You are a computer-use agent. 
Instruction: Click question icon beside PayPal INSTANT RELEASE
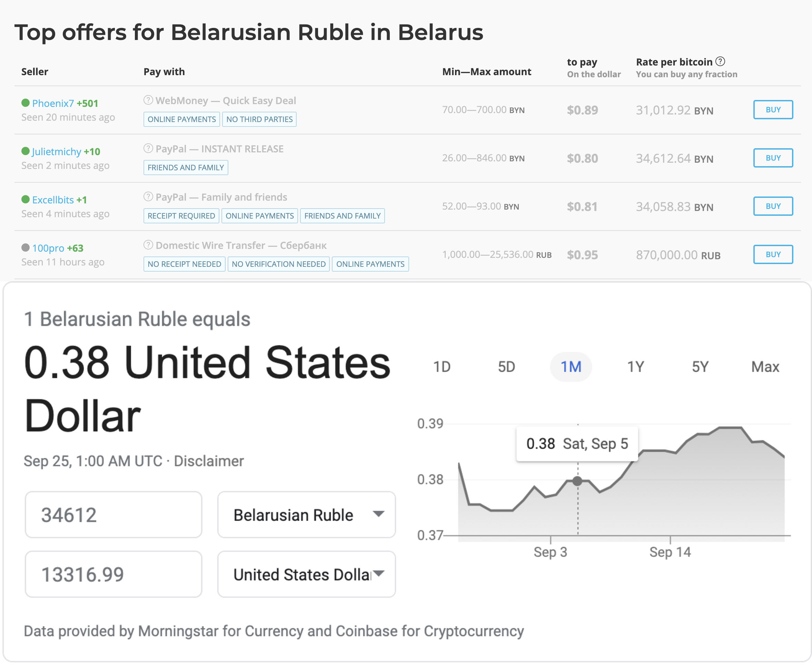[x=148, y=149]
